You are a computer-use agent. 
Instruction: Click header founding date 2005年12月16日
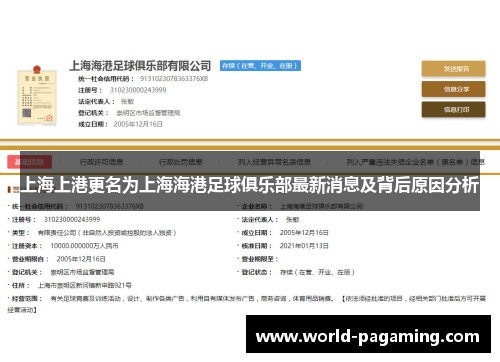(x=138, y=124)
